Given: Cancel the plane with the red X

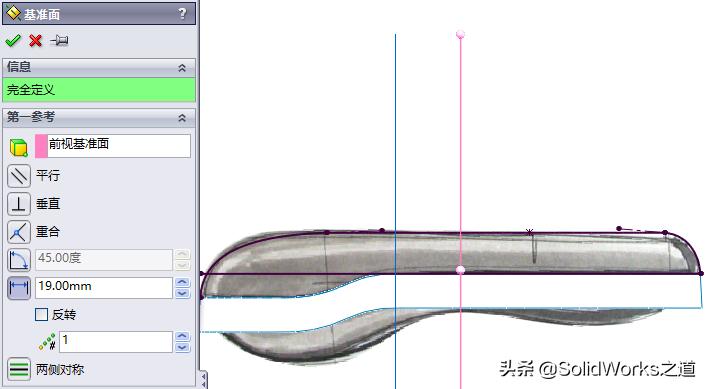Looking at the screenshot, I should (35, 41).
